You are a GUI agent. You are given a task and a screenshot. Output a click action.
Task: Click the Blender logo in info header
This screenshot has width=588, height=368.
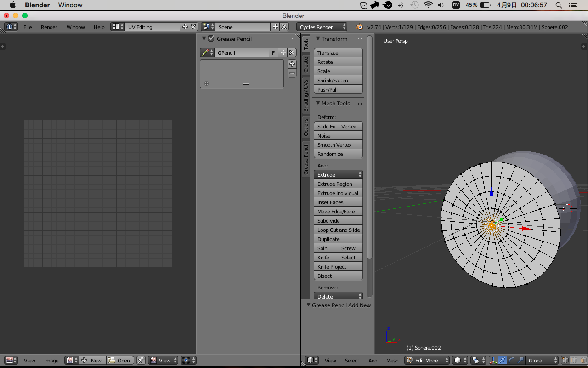click(359, 27)
